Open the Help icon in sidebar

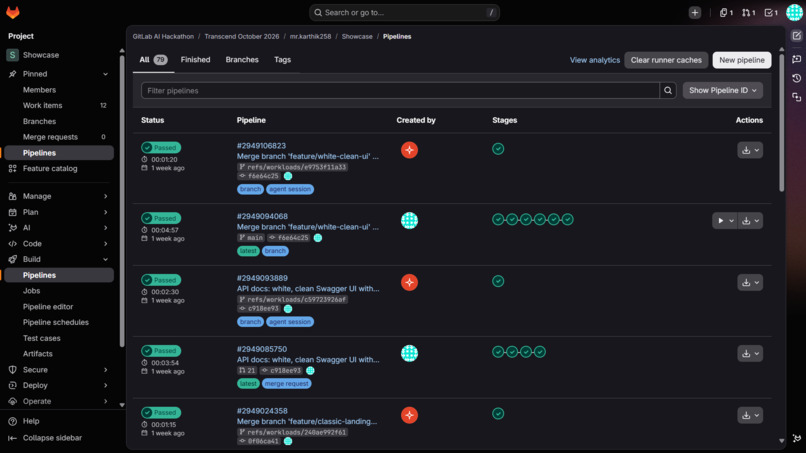(x=13, y=421)
